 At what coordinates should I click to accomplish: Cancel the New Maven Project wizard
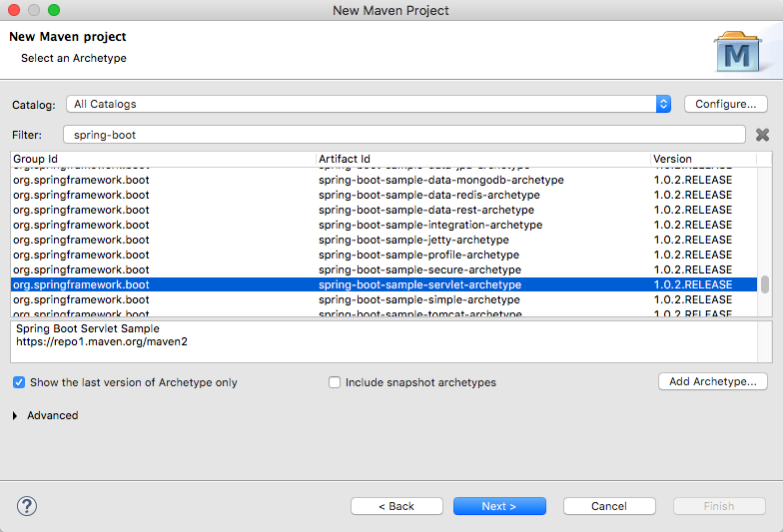(x=609, y=506)
